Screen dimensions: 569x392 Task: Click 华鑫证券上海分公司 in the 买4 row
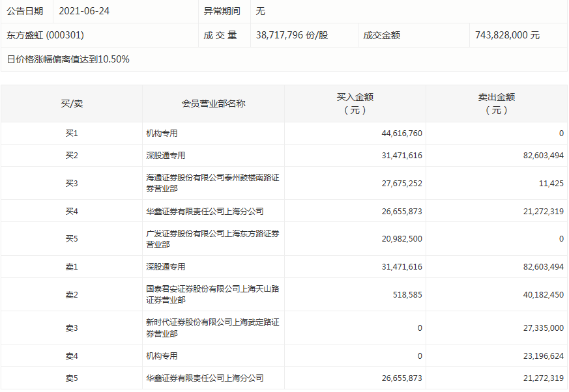[x=205, y=212]
